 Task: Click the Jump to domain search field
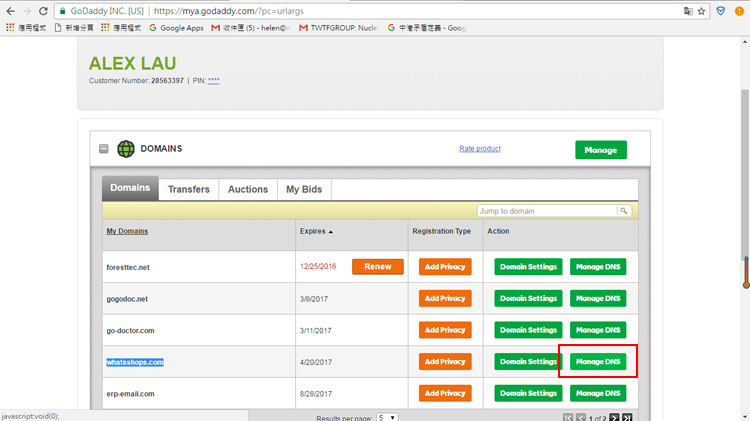pyautogui.click(x=547, y=211)
